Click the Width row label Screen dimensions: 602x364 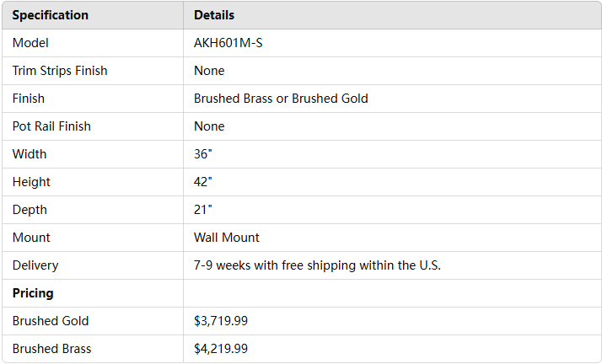pos(30,154)
